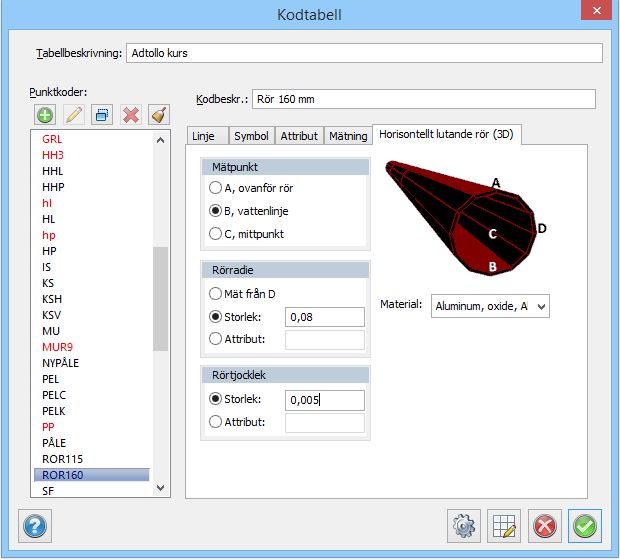This screenshot has width=620, height=560.
Task: Cancel the dialog with the red X button
Action: [x=544, y=524]
